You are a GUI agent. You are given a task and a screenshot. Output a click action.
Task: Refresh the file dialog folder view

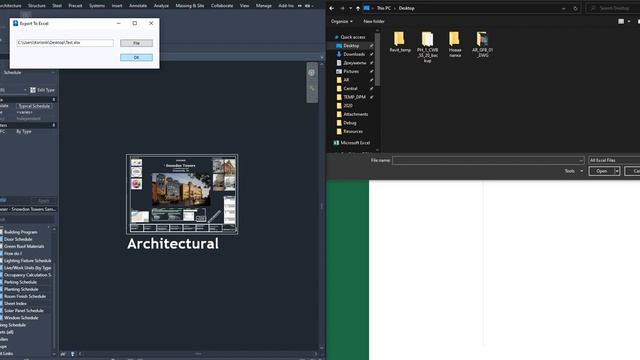[x=576, y=8]
